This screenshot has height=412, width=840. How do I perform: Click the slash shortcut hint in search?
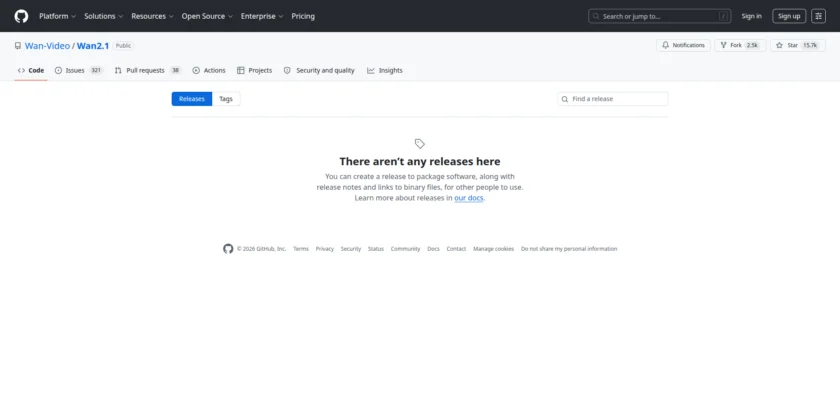click(723, 16)
